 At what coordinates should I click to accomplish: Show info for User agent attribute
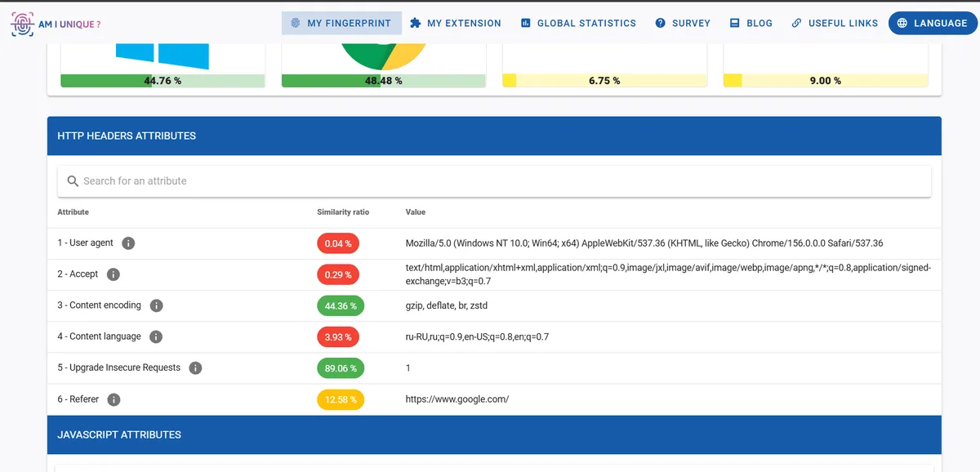click(x=128, y=243)
